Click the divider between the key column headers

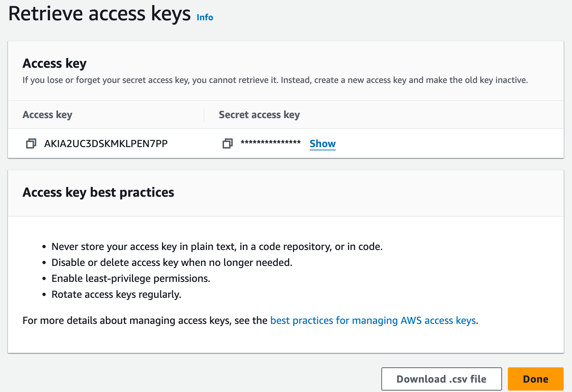(204, 114)
